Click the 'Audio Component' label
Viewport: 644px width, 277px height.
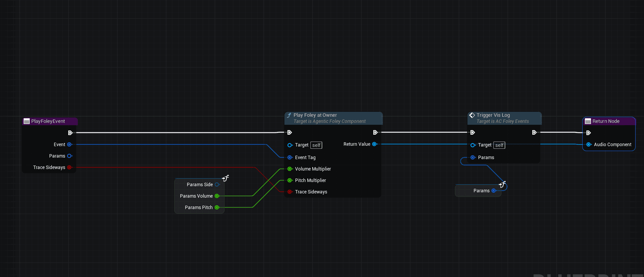tap(613, 145)
